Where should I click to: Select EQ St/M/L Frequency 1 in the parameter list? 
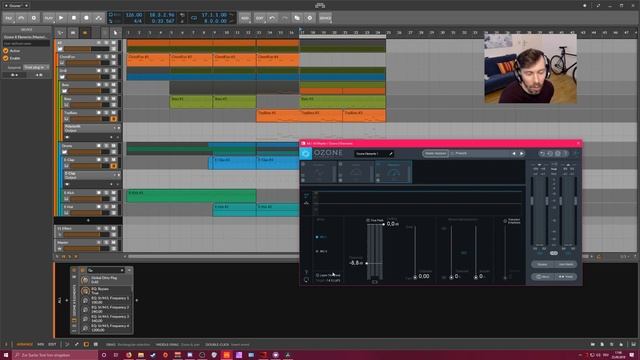[x=107, y=300]
